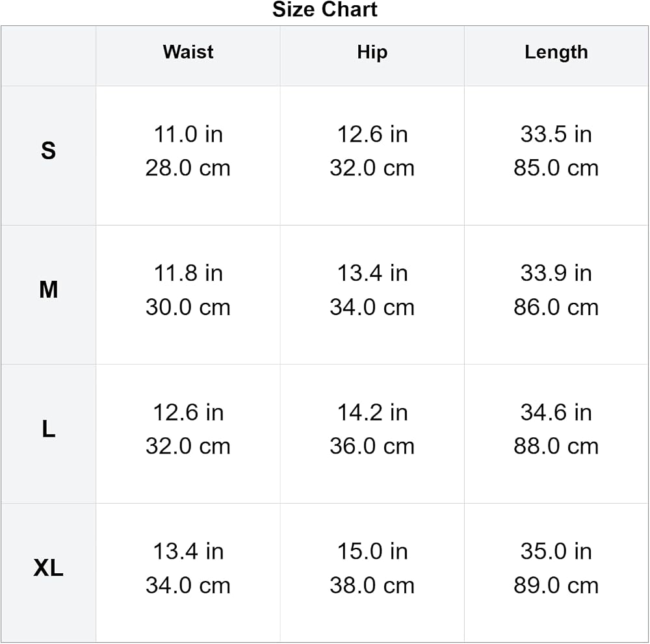The height and width of the screenshot is (644, 650).
Task: Click the L size row label
Action: click(x=49, y=428)
